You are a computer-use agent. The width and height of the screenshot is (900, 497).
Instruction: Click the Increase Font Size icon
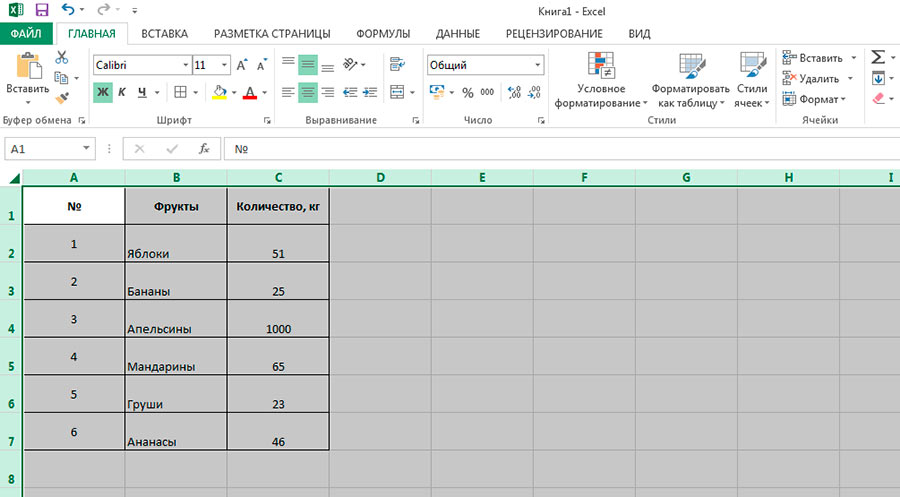(243, 65)
